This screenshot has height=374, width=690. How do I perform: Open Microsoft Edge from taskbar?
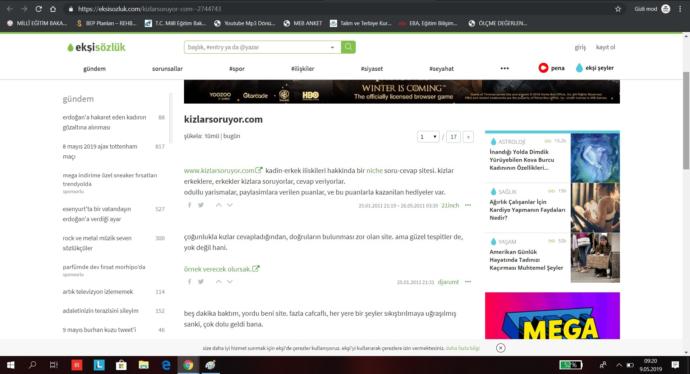point(166,365)
